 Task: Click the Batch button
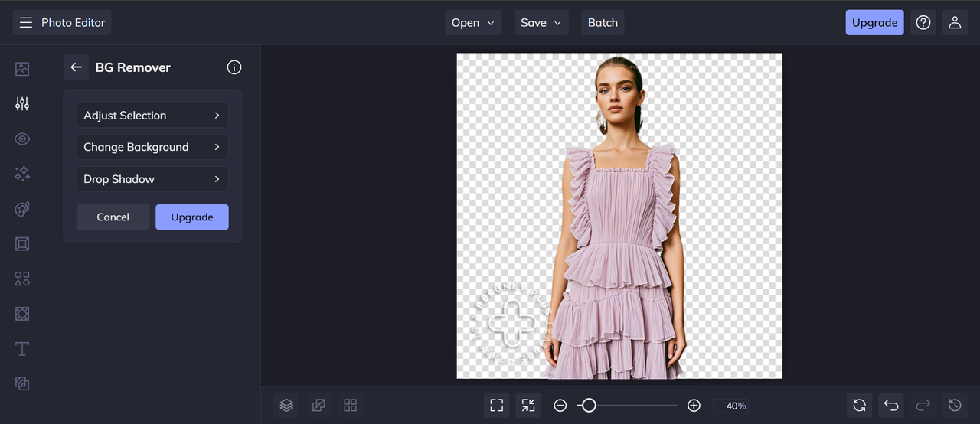point(603,22)
